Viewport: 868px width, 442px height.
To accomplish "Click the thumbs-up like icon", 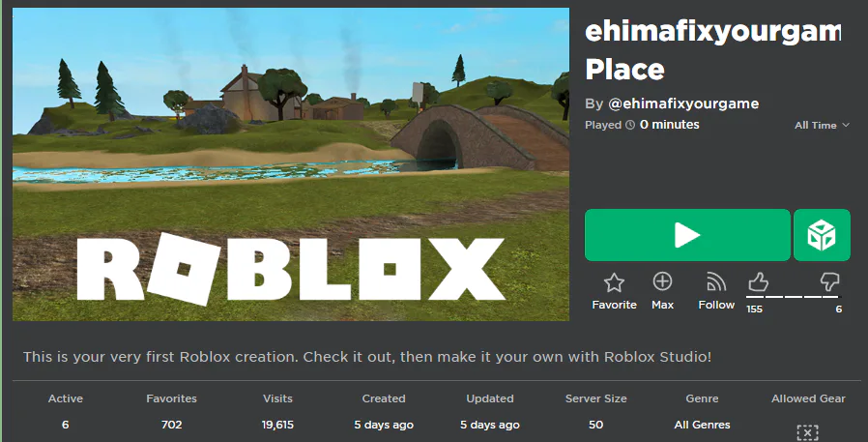I will (758, 281).
